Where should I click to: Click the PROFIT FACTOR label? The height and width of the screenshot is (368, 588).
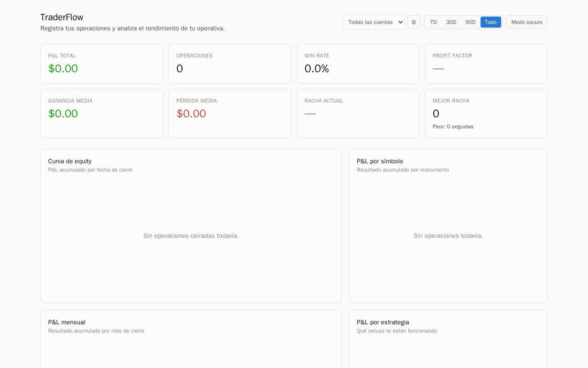coord(452,56)
